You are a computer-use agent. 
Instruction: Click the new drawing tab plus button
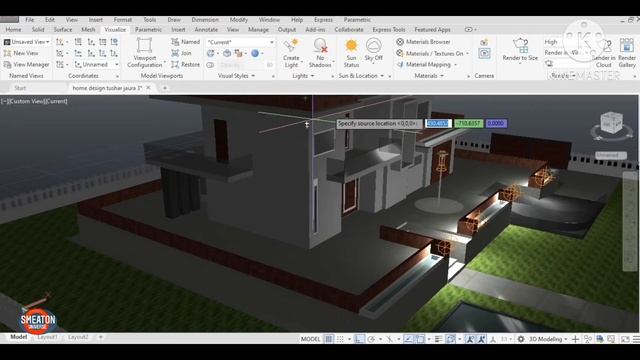165,88
